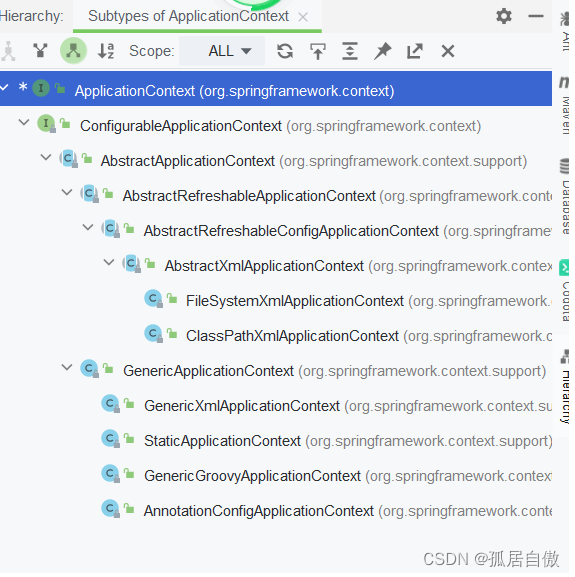Switch to class hierarchy view icon
The image size is (575, 577).
pos(8,51)
